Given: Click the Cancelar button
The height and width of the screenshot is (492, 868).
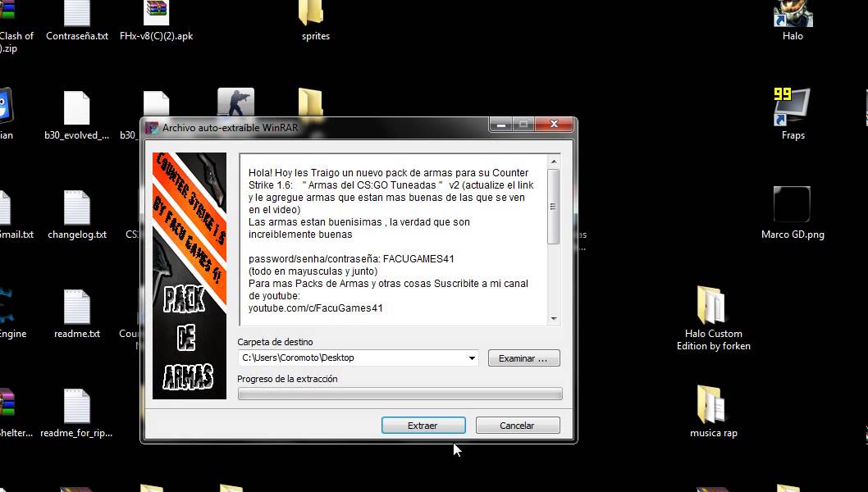Looking at the screenshot, I should pyautogui.click(x=518, y=425).
